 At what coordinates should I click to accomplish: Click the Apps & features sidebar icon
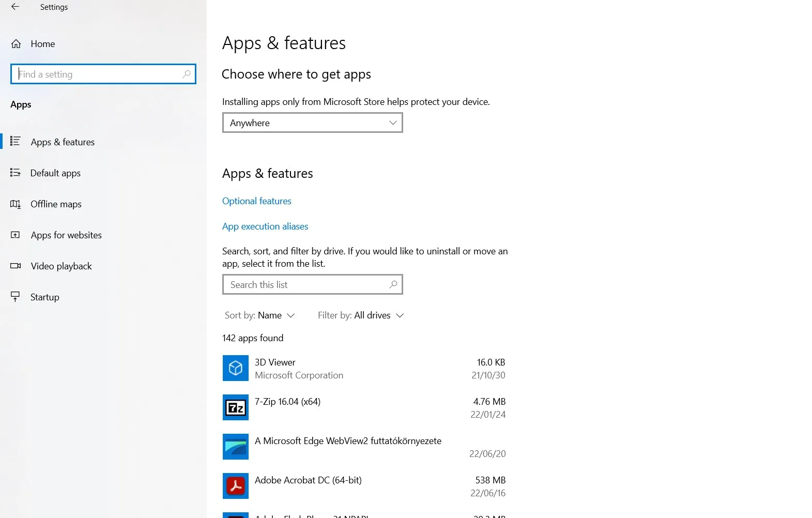coord(16,141)
